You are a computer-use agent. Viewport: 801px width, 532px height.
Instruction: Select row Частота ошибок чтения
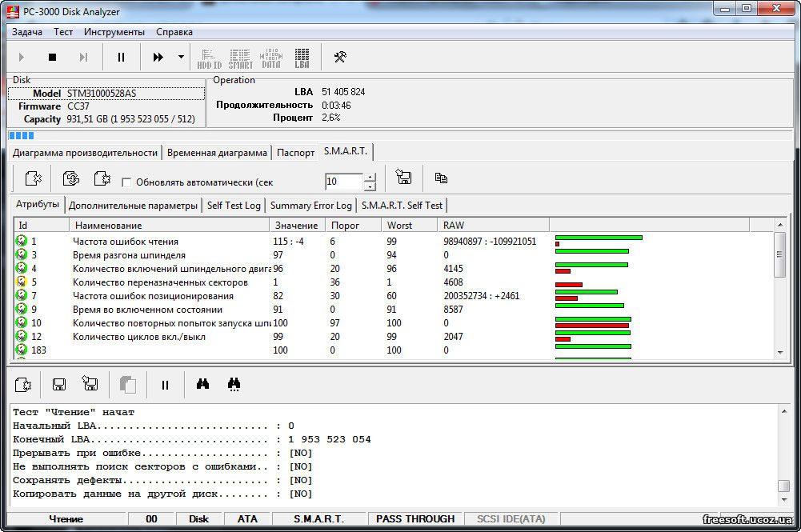[x=394, y=241]
